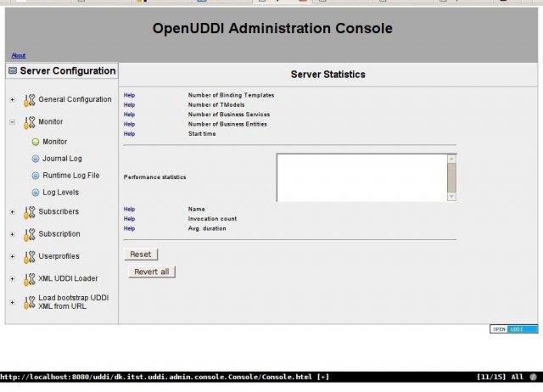The image size is (543, 392).
Task: Click the Reset button
Action: 141,255
